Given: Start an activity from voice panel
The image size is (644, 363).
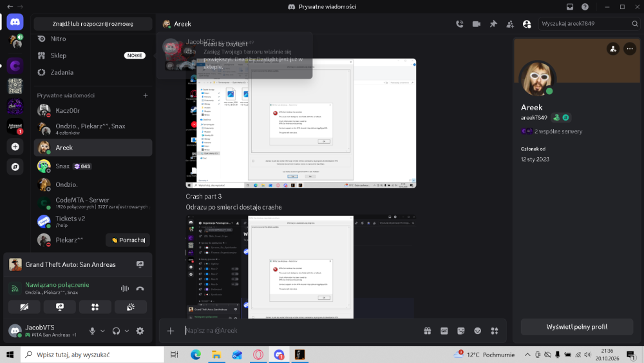Looking at the screenshot, I should pyautogui.click(x=95, y=307).
